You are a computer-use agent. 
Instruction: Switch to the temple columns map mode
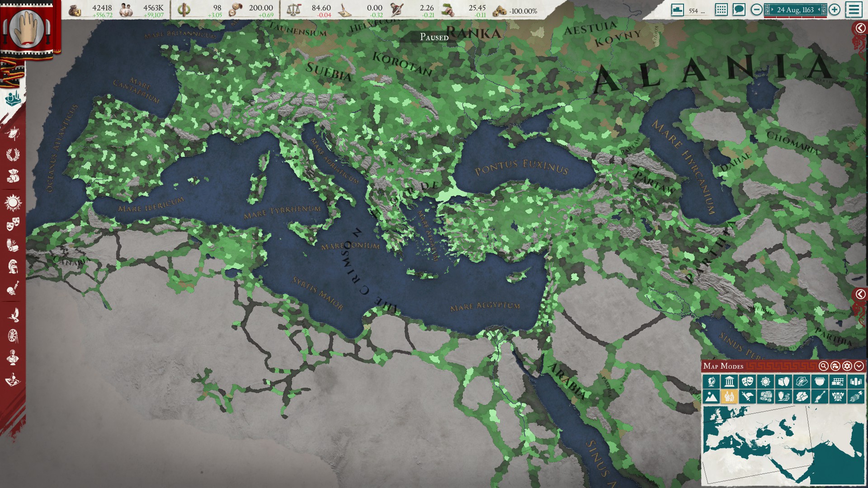point(729,381)
